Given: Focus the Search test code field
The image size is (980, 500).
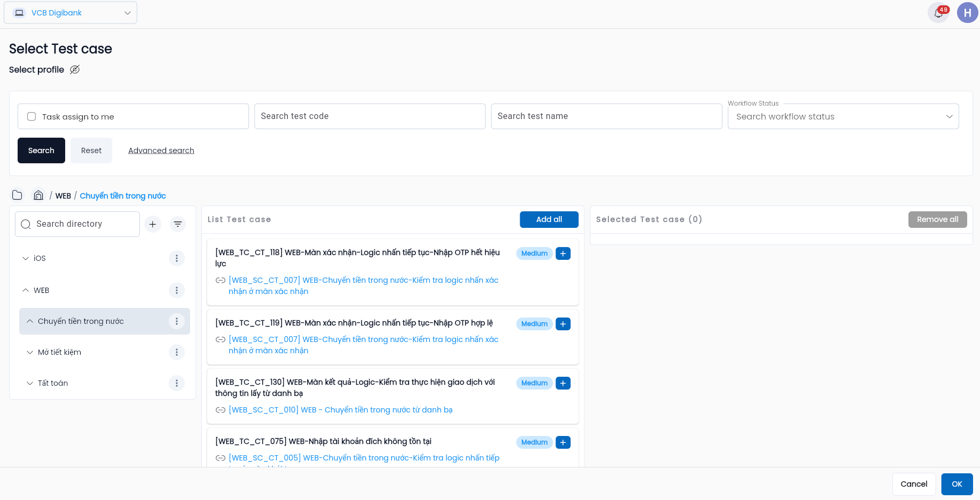Looking at the screenshot, I should point(370,116).
